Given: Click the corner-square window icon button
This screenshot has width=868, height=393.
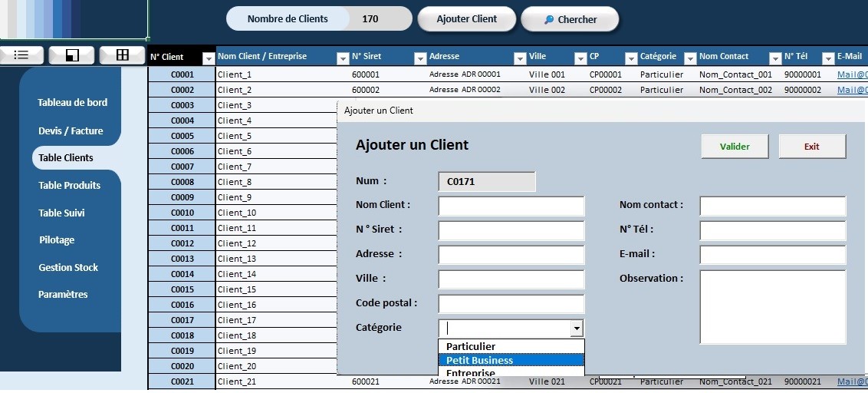Looking at the screenshot, I should (x=71, y=54).
